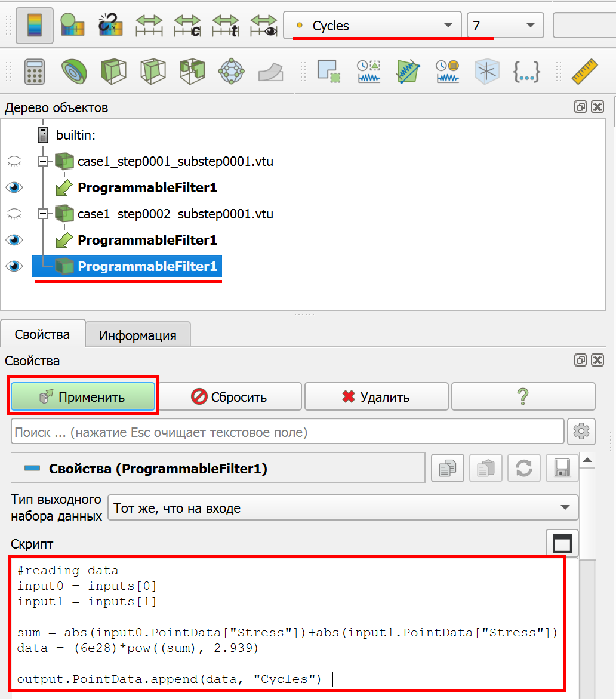Click the Plot Selection Over Time icon
Image resolution: width=616 pixels, height=699 pixels.
coord(369,71)
